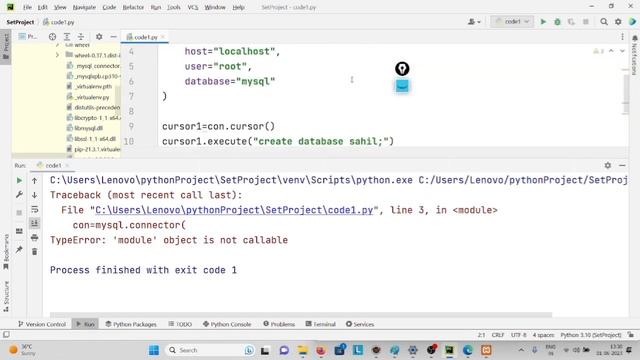Pin the Run tab icon

tap(19, 249)
